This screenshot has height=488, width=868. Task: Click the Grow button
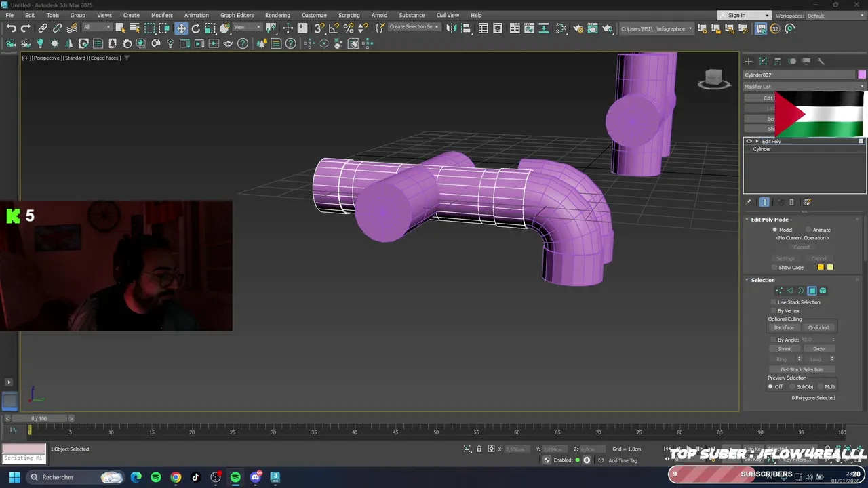tap(818, 349)
